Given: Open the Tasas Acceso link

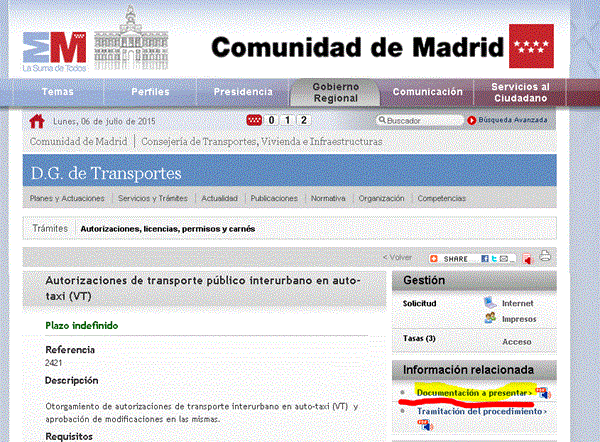Looking at the screenshot, I should [x=517, y=342].
